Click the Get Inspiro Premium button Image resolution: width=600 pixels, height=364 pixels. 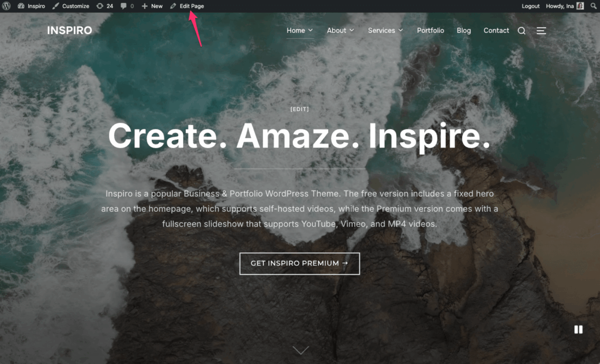(299, 263)
